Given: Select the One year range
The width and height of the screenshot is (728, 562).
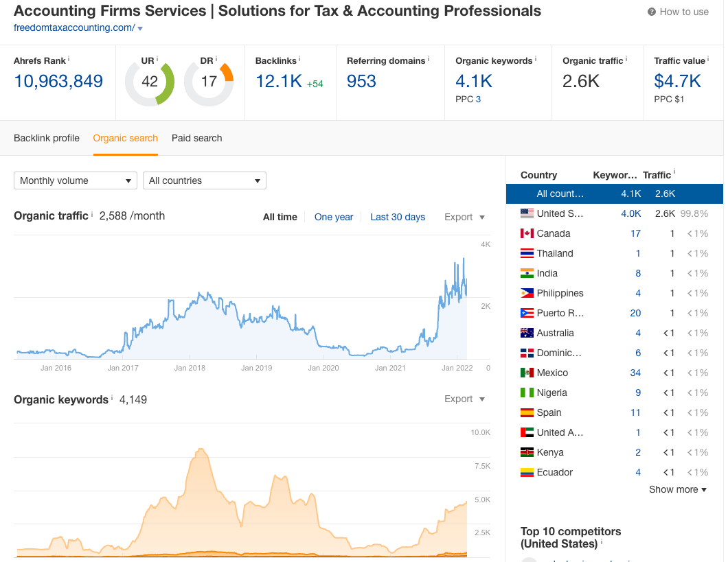Looking at the screenshot, I should (x=334, y=217).
